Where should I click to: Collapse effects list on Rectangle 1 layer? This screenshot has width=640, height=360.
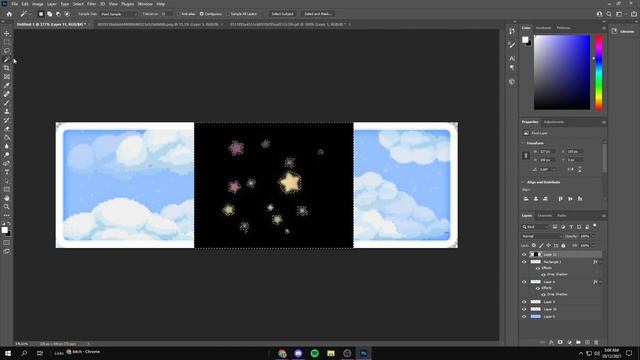600,262
